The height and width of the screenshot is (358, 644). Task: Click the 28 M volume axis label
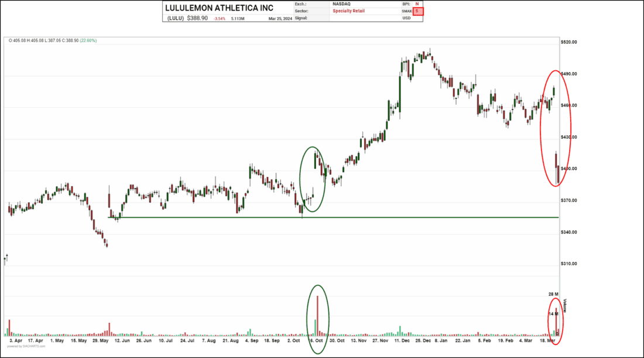click(553, 294)
